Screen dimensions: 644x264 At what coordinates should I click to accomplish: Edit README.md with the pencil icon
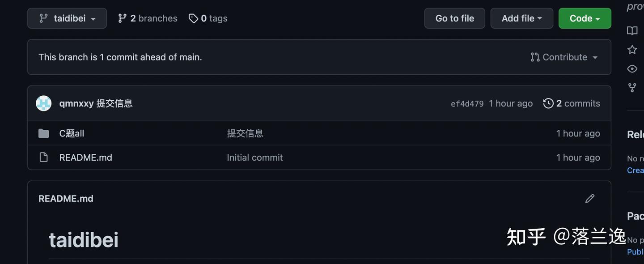click(590, 198)
